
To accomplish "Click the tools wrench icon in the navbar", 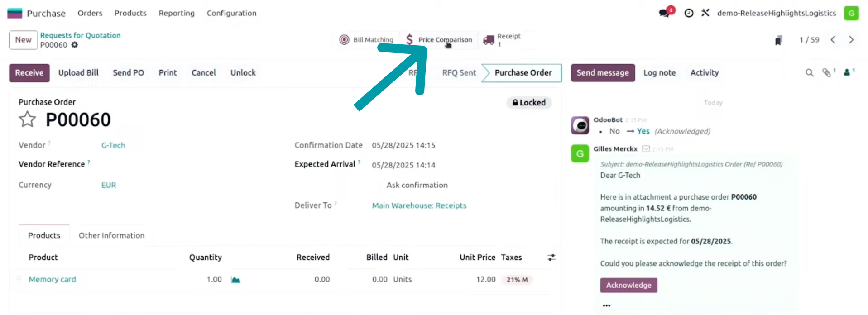I will (x=705, y=13).
